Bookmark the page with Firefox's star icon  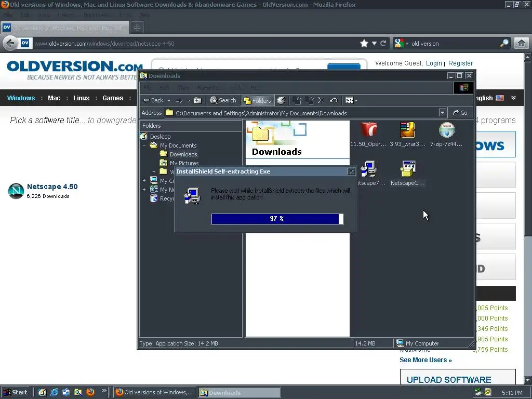364,44
